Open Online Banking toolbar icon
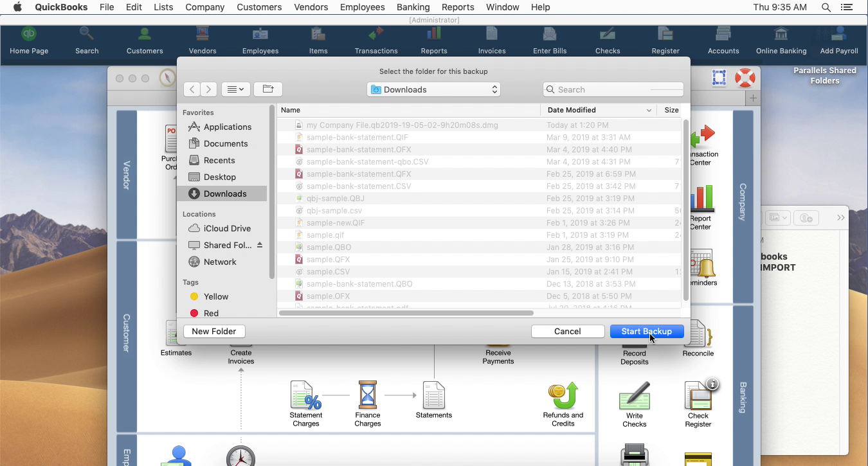The width and height of the screenshot is (868, 466). point(781,40)
